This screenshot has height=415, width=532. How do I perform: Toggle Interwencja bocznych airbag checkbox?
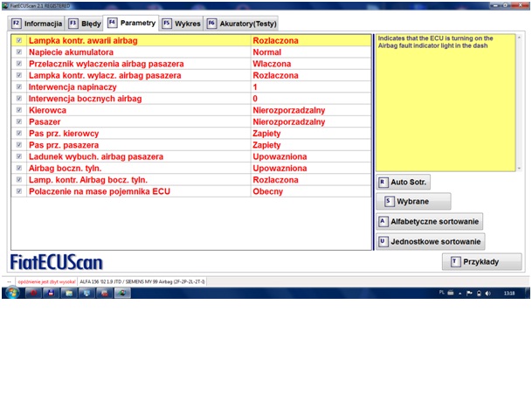pyautogui.click(x=19, y=99)
